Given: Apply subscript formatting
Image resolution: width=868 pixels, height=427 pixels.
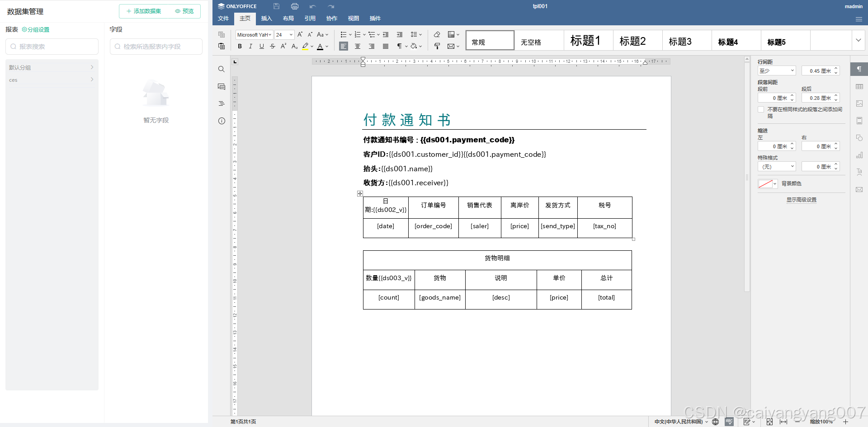Looking at the screenshot, I should coord(294,46).
